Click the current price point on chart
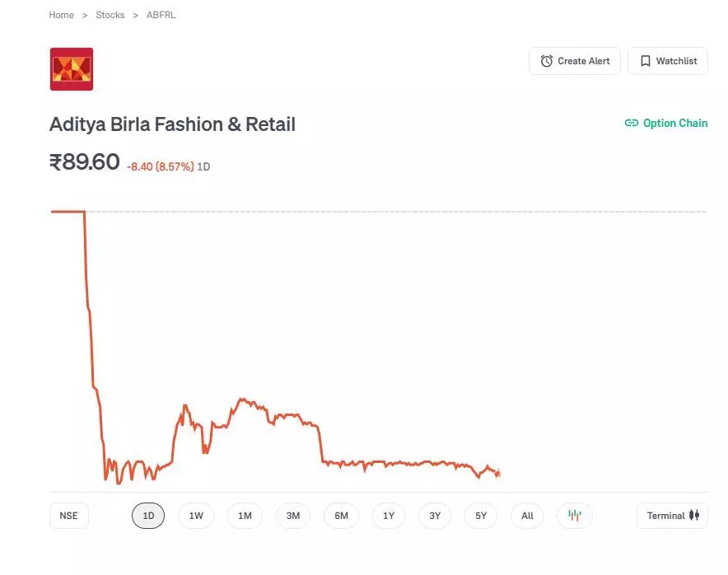Viewport: 728px width, 575px height. [498, 473]
